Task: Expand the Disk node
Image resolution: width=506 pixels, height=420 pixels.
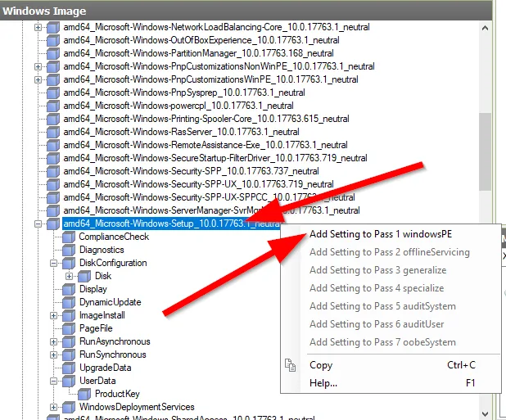Action: [x=69, y=277]
